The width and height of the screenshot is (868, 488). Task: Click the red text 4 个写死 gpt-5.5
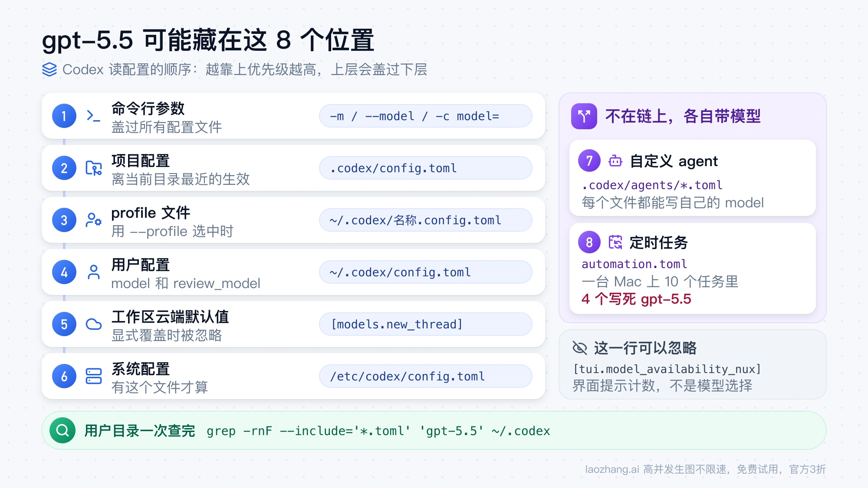click(636, 299)
